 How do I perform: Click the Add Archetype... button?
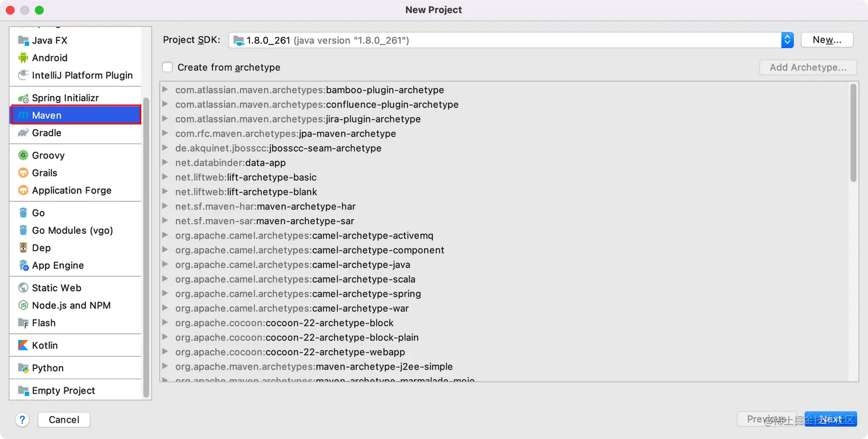808,67
